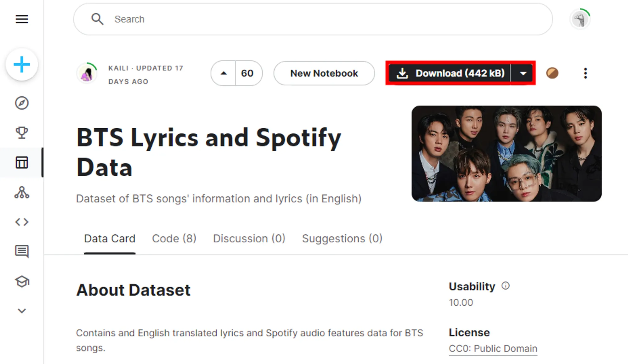The width and height of the screenshot is (628, 364).
Task: Open the Learn graduation cap icon
Action: [x=22, y=281]
